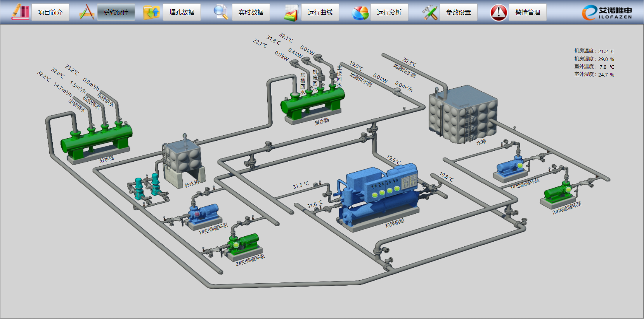Click the folder icon beside 埋孔数据
The height and width of the screenshot is (319, 644).
coord(151,12)
